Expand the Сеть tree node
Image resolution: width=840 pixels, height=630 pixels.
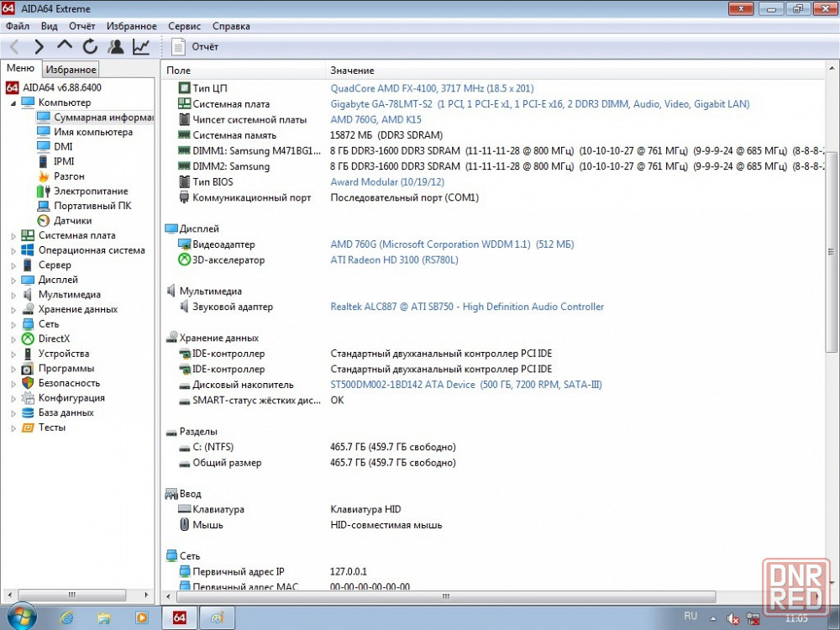(13, 324)
